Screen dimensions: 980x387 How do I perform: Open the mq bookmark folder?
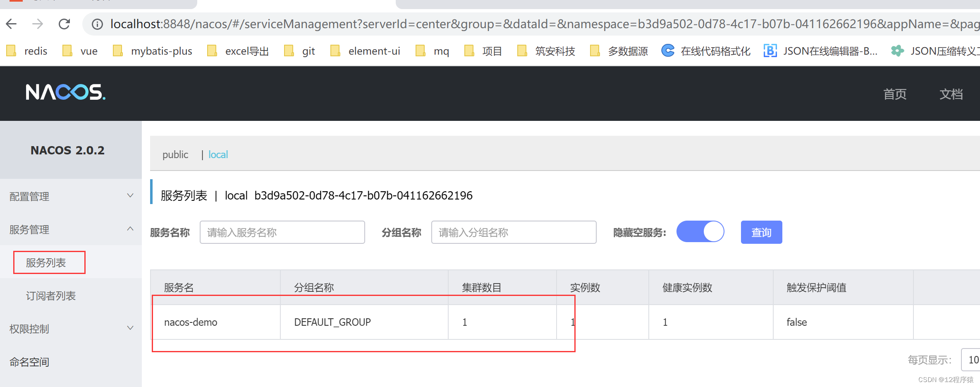(433, 51)
